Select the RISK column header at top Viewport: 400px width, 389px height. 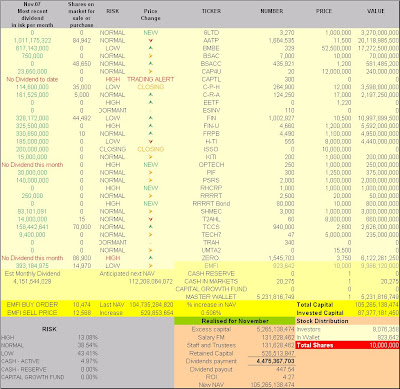click(113, 11)
